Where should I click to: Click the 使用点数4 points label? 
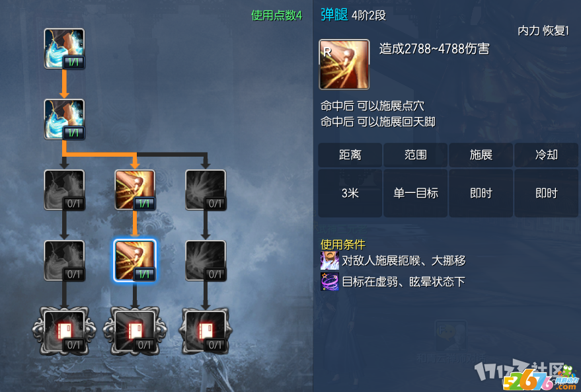pyautogui.click(x=276, y=16)
